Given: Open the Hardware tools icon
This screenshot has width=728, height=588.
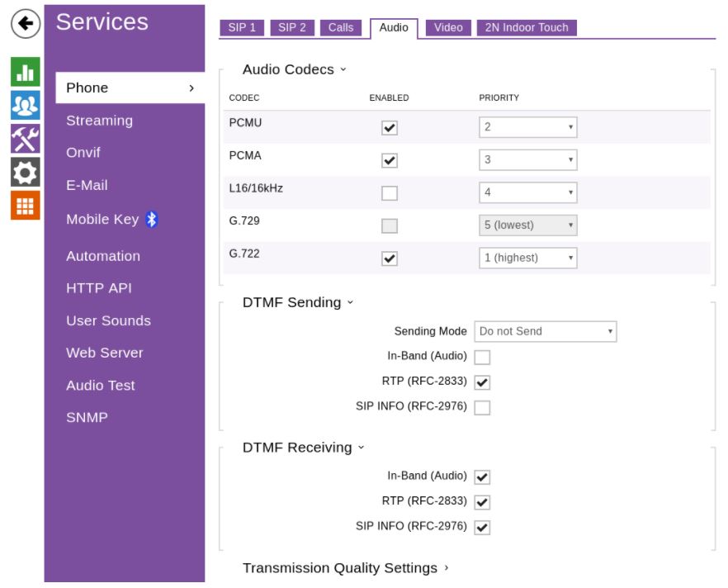Looking at the screenshot, I should tap(26, 139).
